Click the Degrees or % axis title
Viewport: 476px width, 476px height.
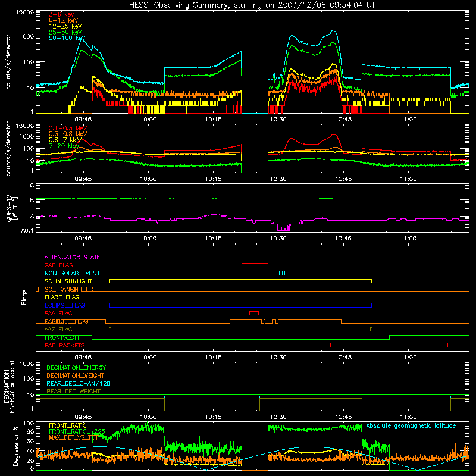(x=15, y=446)
